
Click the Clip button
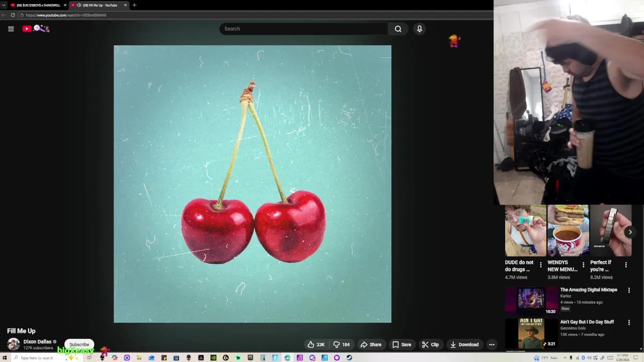click(x=430, y=344)
